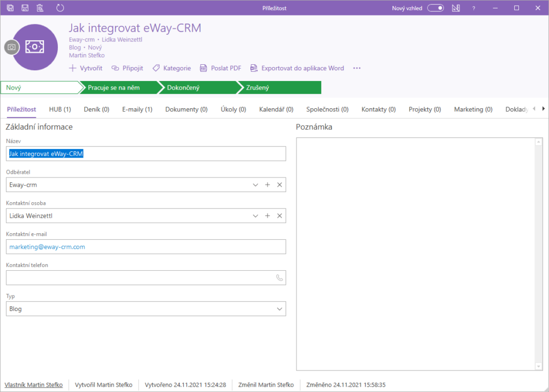Click the Save and Close icon
This screenshot has height=392, width=549.
click(x=10, y=8)
